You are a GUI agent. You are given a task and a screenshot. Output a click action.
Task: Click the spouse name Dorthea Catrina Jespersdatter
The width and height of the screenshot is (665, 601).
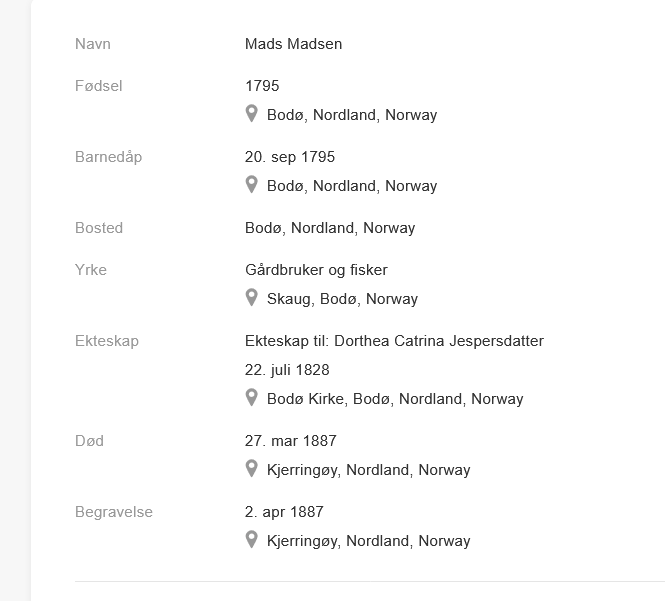pyautogui.click(x=439, y=341)
